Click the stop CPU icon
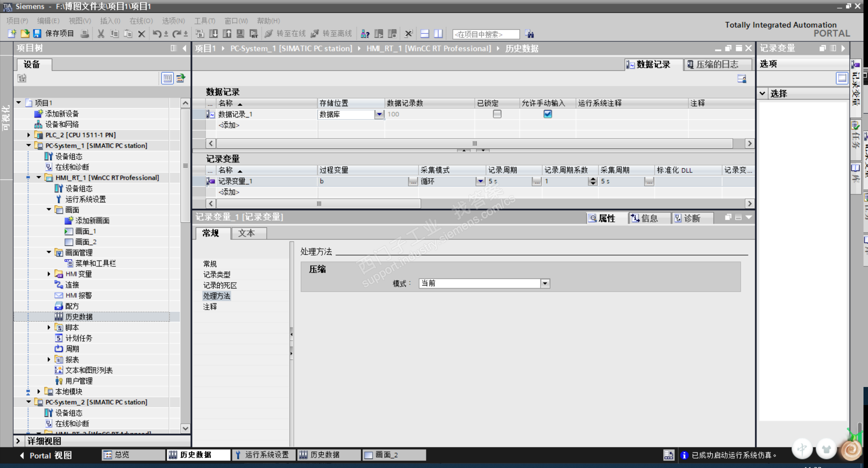This screenshot has height=468, width=868. coord(392,34)
